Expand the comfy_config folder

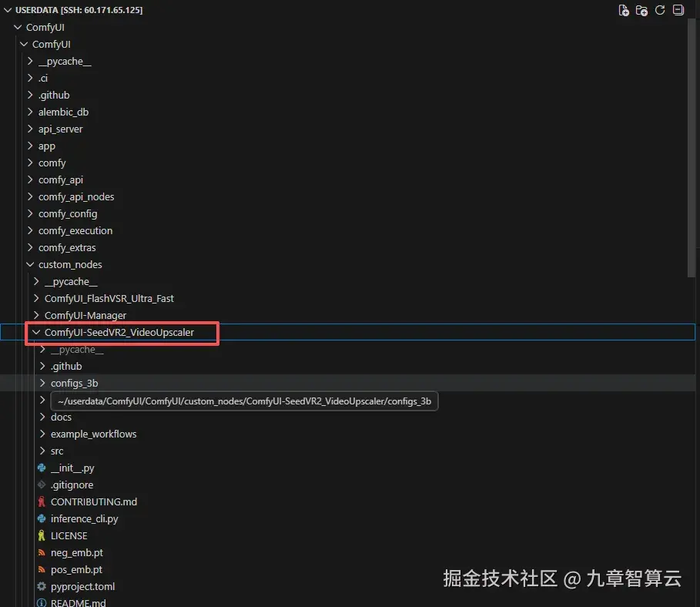(x=30, y=213)
